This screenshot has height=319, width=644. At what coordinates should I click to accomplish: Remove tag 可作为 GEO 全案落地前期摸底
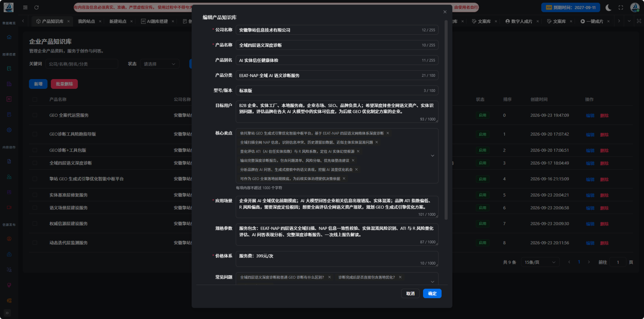point(344,178)
